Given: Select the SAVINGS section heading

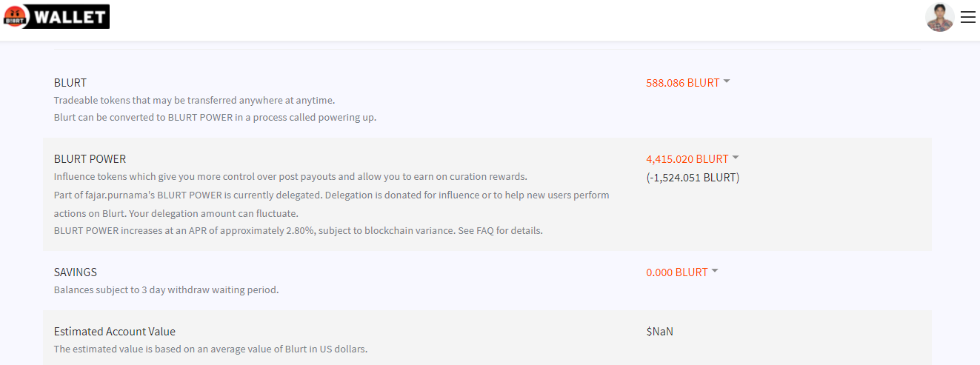Looking at the screenshot, I should point(76,272).
